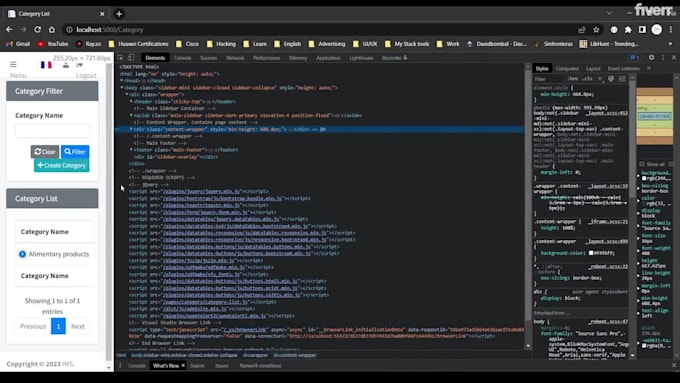The height and width of the screenshot is (383, 680).
Task: Open the Chrome profile avatar
Action: [657, 29]
